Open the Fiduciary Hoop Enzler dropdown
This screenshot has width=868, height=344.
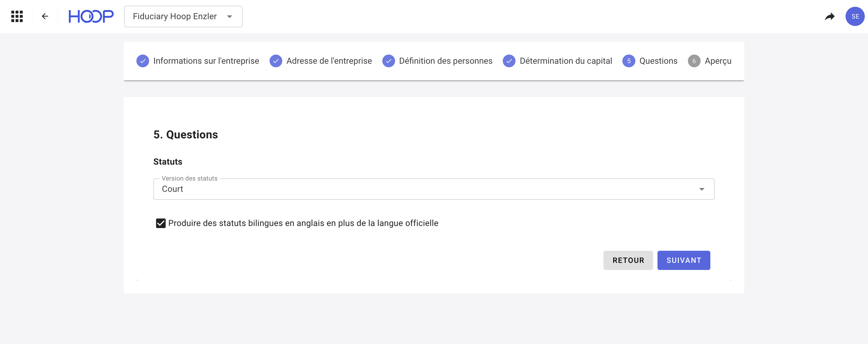click(x=183, y=16)
